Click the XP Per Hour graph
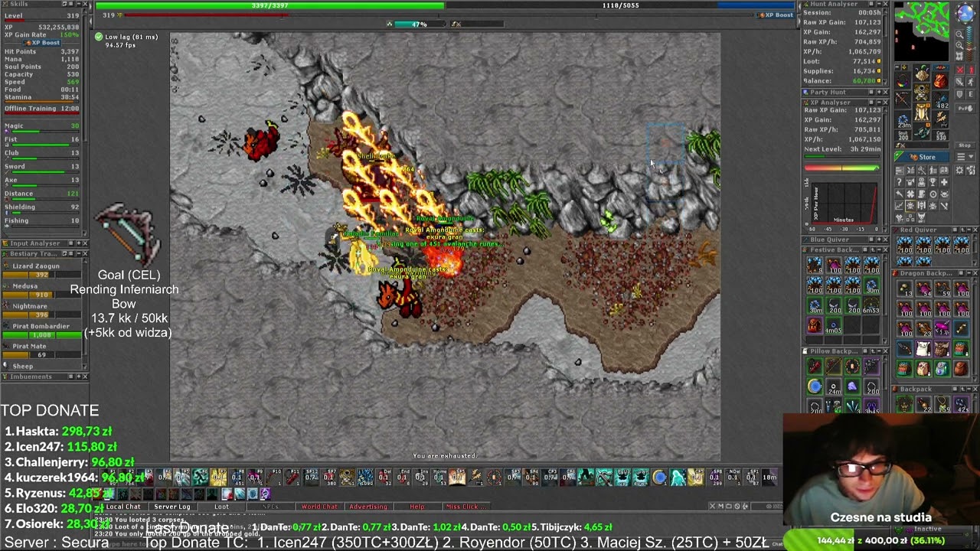The height and width of the screenshot is (551, 980). (844, 203)
